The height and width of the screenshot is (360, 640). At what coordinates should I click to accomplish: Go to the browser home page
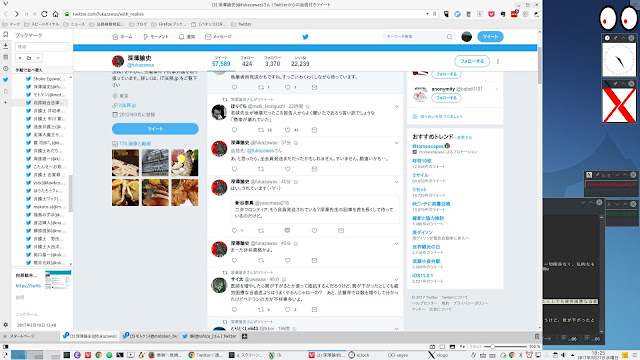(x=56, y=14)
